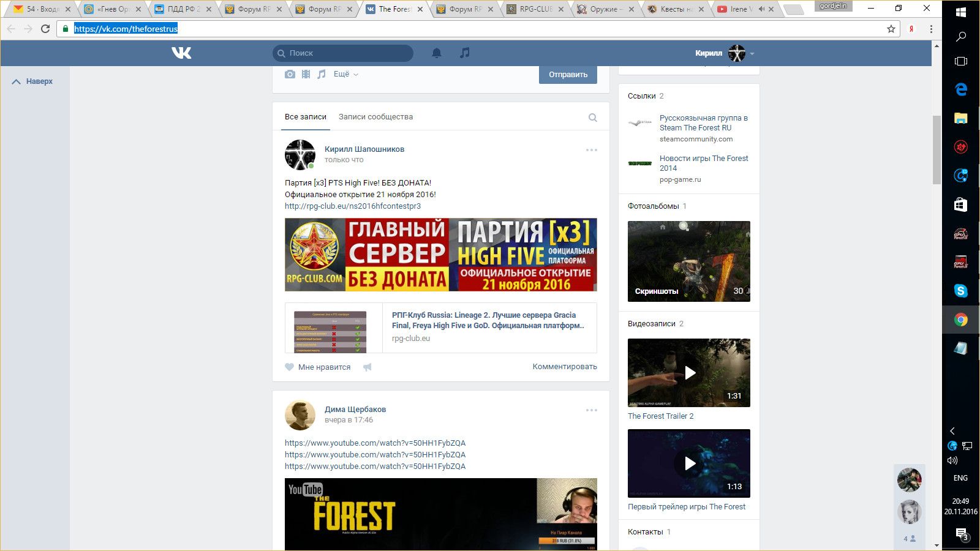This screenshot has width=980, height=551.
Task: Open the music note icon in header
Action: click(465, 53)
